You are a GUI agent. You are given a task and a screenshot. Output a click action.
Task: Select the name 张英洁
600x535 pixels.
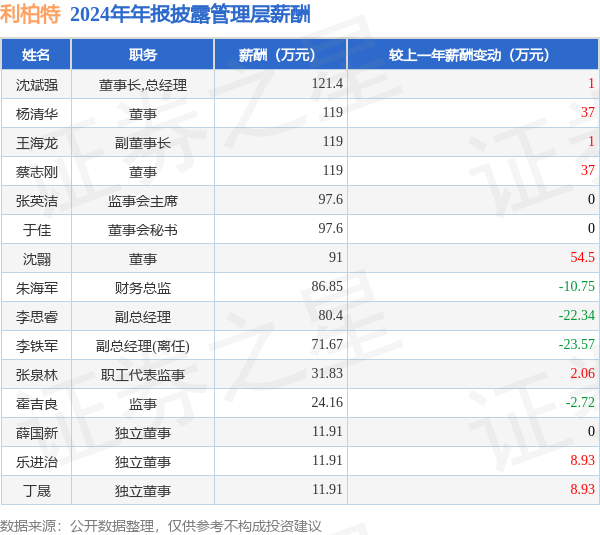37,201
